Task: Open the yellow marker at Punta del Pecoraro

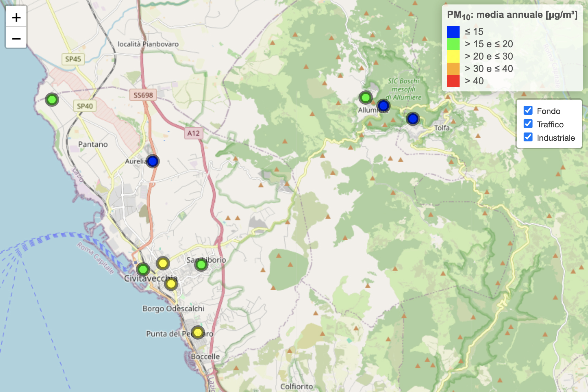Action: [x=198, y=332]
